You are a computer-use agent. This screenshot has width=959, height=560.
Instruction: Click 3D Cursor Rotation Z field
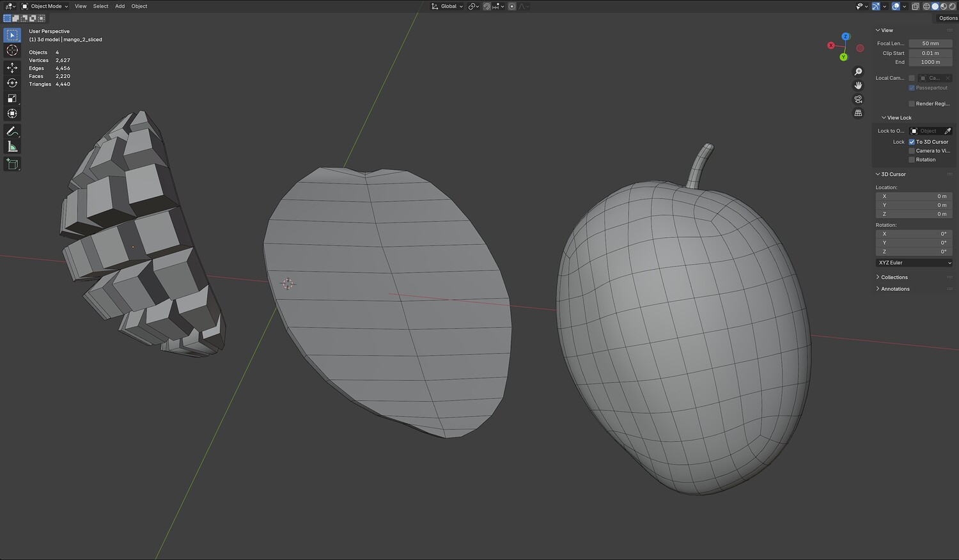(914, 252)
